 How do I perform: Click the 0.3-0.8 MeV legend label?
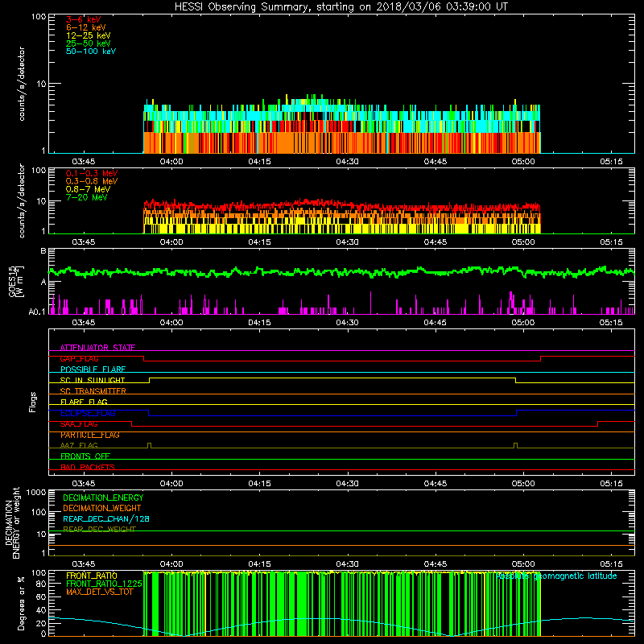[92, 181]
